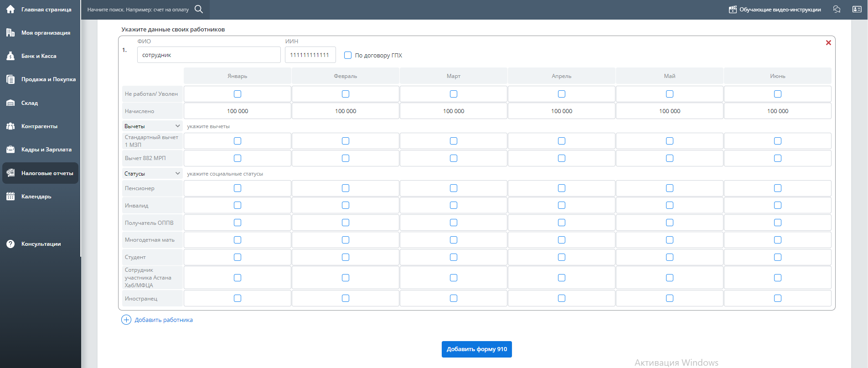Click the Календарь calendar icon
Screen dimensions: 868x368
[10, 197]
